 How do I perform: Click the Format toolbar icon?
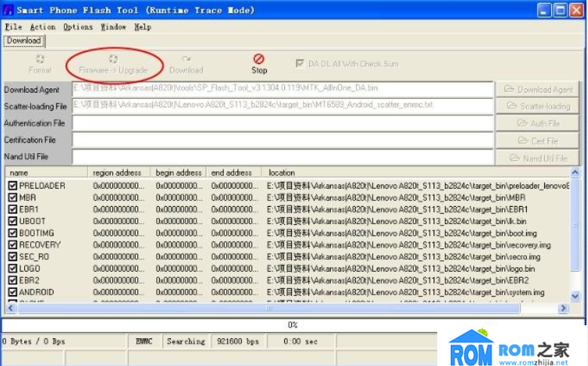point(40,59)
